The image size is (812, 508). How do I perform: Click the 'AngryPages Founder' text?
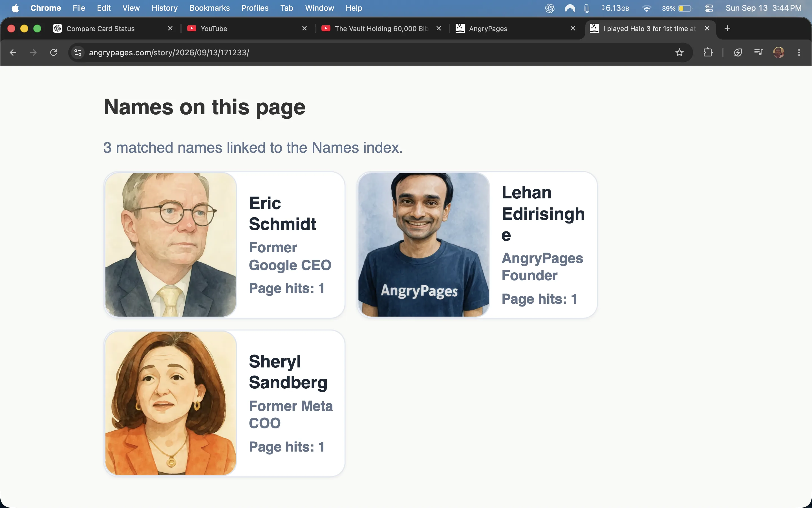click(x=542, y=267)
